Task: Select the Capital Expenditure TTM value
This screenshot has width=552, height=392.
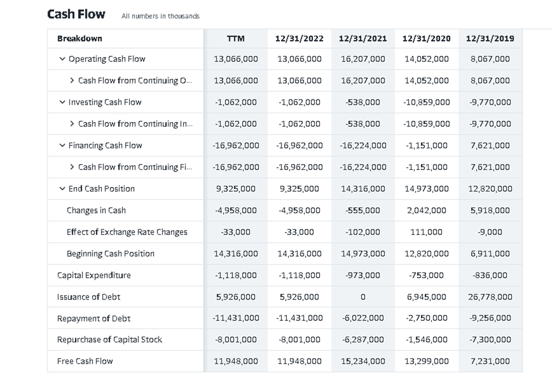Action: click(x=235, y=275)
